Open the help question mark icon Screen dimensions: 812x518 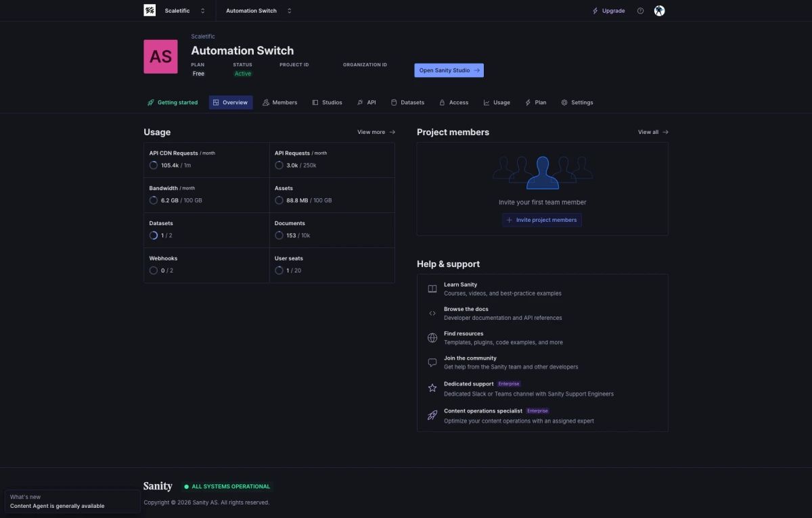click(x=640, y=11)
